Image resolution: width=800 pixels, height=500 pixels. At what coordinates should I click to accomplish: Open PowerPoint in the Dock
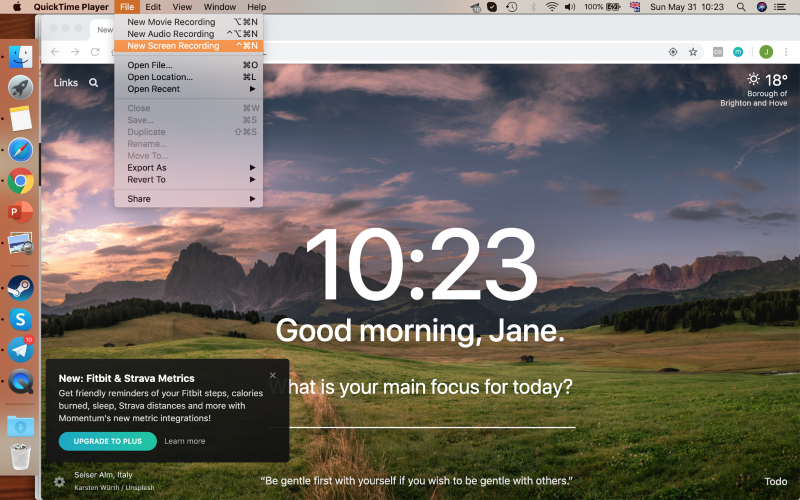pos(20,212)
